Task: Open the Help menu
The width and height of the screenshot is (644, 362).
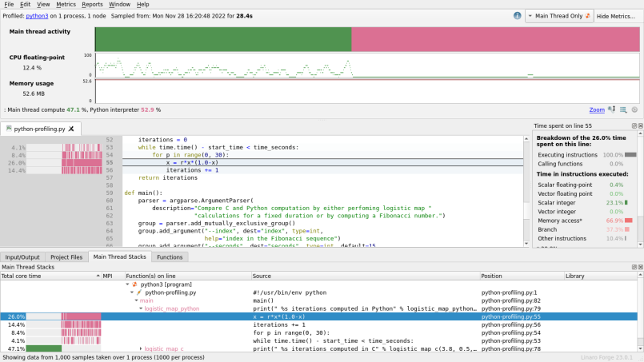Action: tap(142, 4)
